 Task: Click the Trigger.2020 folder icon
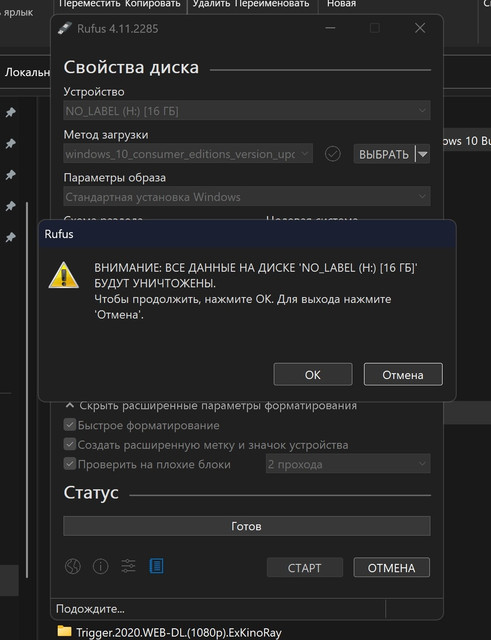64,631
